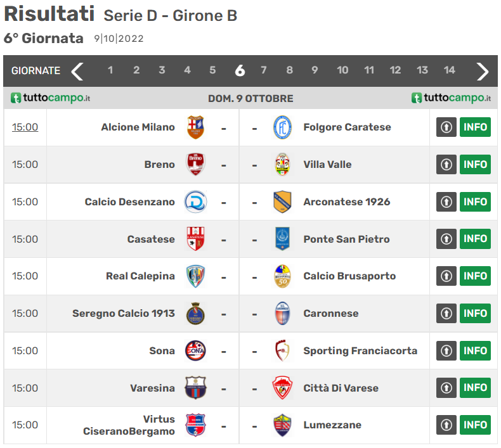
Task: Click the up-arrow icon for Varesina match
Action: coord(446,388)
